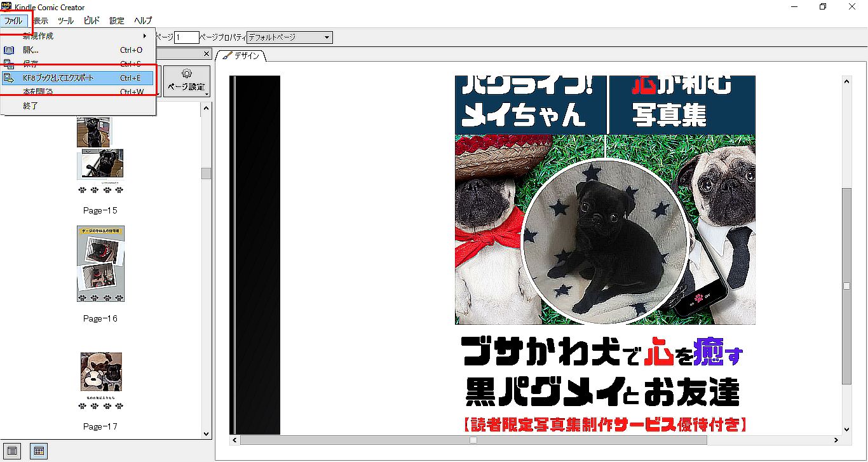Click the Page-15 label text

pyautogui.click(x=100, y=210)
